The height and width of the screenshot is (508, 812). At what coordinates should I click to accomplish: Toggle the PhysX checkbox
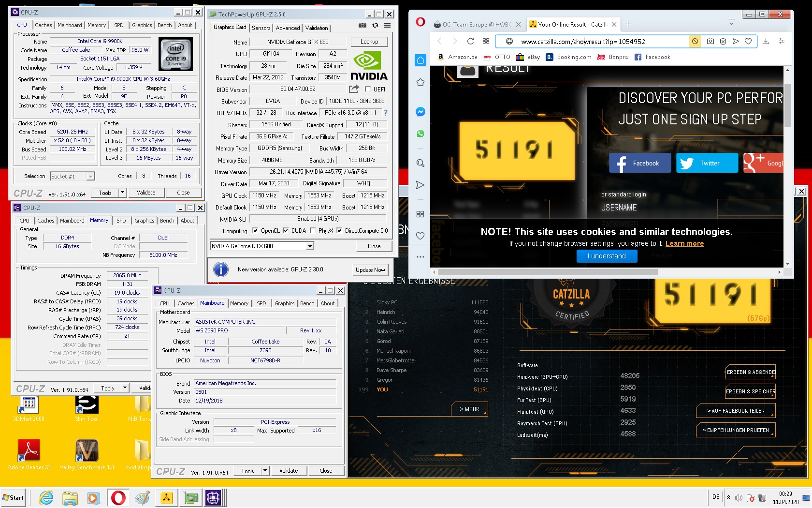pyautogui.click(x=313, y=231)
